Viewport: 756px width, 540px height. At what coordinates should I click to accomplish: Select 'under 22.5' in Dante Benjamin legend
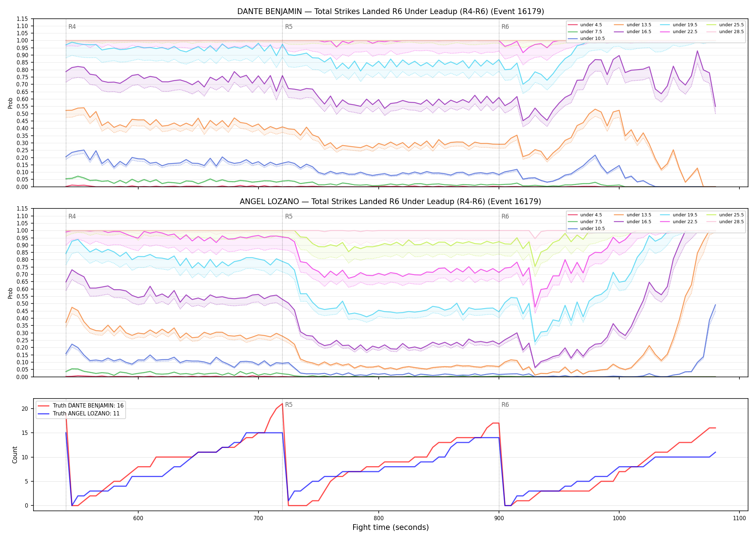point(679,32)
